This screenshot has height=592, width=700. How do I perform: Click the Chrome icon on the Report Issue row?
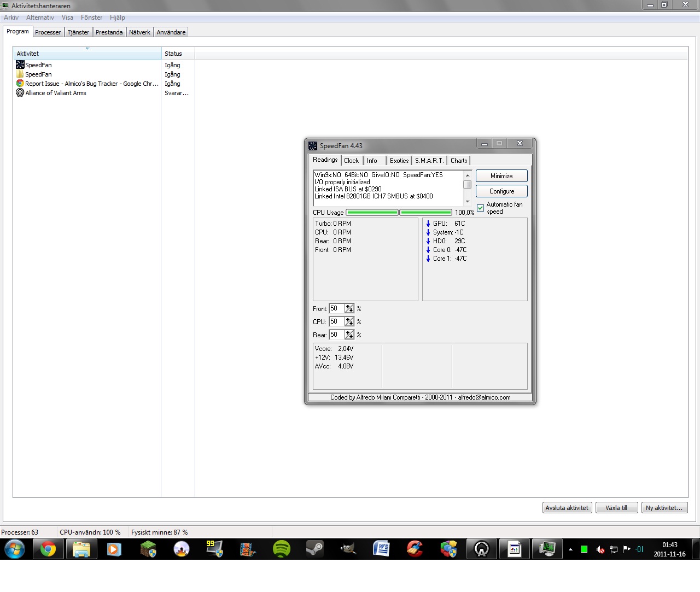click(x=20, y=83)
